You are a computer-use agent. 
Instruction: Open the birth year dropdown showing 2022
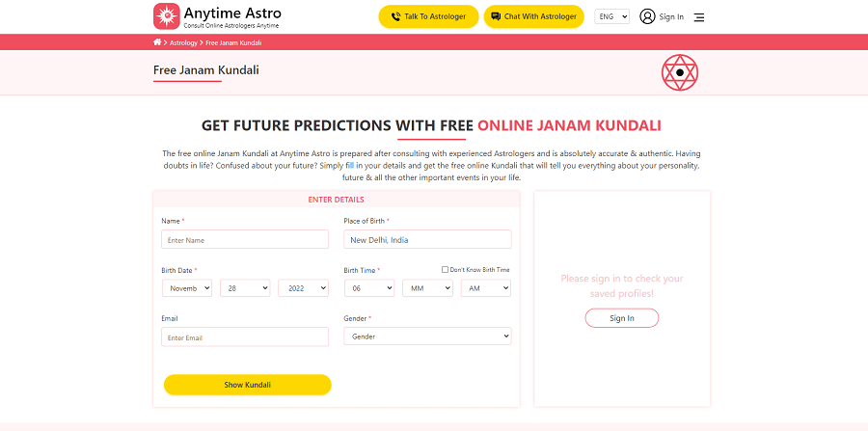pos(304,288)
